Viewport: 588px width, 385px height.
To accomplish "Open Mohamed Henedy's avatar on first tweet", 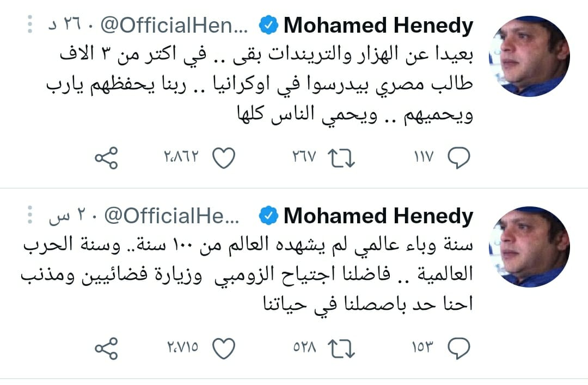I will click(529, 56).
